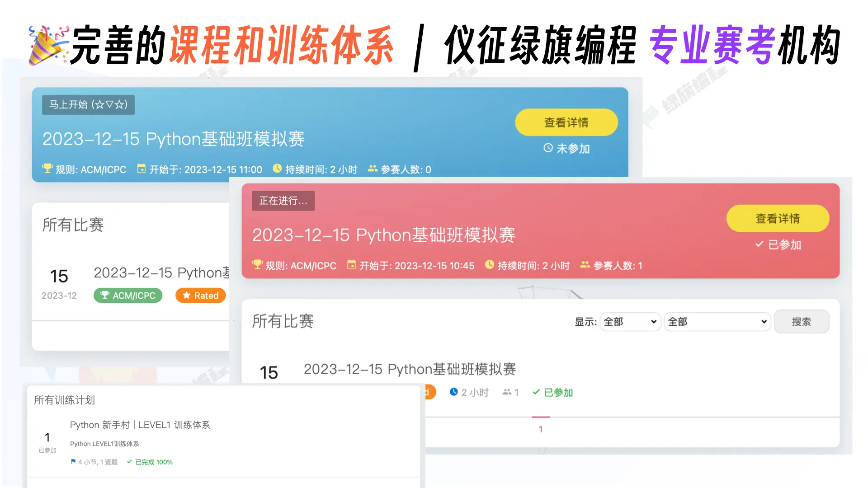Click the blue card title 2023-12-15 Python基础班模拟赛
868x488 pixels.
point(173,139)
